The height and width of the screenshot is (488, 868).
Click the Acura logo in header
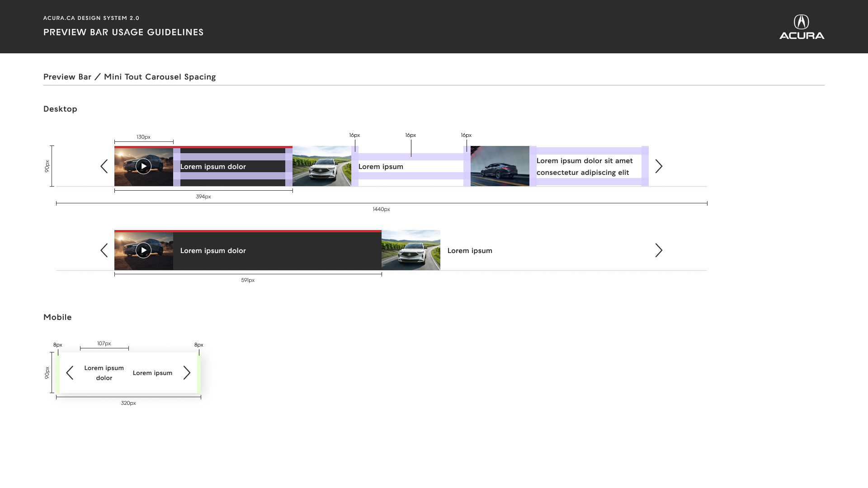point(802,27)
